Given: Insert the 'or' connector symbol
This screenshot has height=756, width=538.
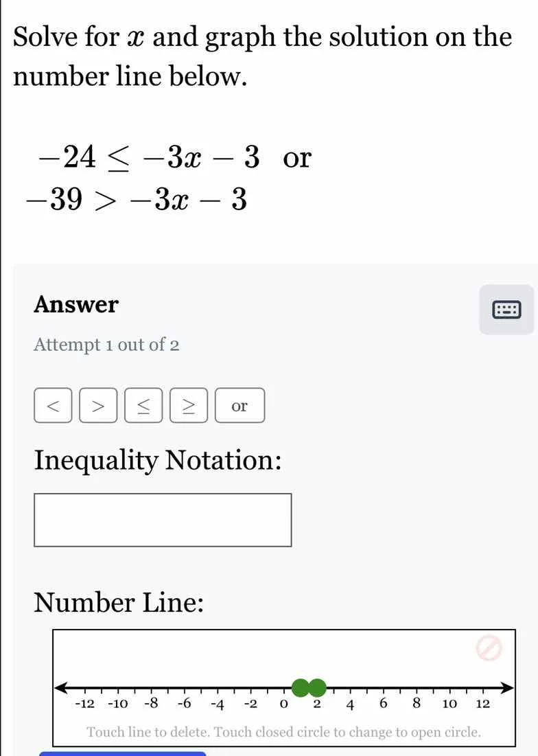Looking at the screenshot, I should tap(239, 406).
